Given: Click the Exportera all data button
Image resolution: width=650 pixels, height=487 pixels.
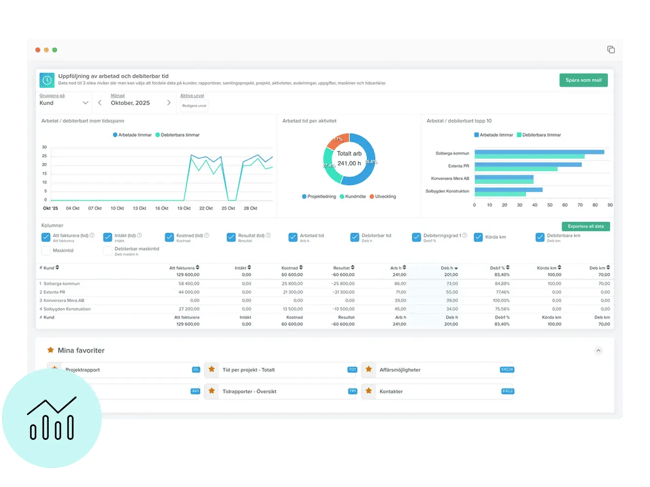Looking at the screenshot, I should (x=582, y=227).
